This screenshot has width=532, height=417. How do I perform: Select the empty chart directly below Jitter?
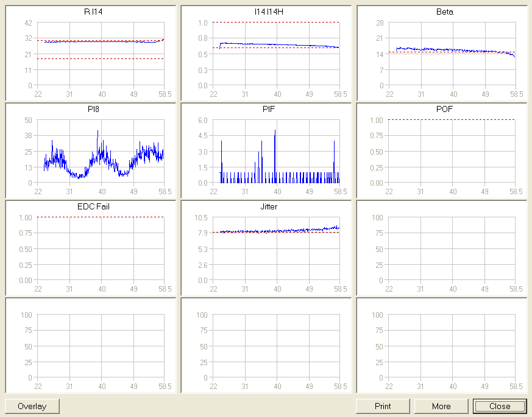276,346
